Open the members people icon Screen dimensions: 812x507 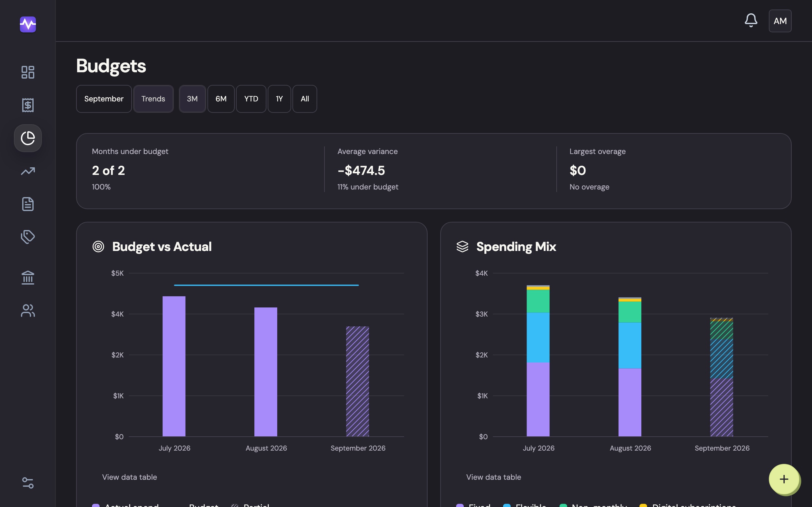(x=28, y=311)
